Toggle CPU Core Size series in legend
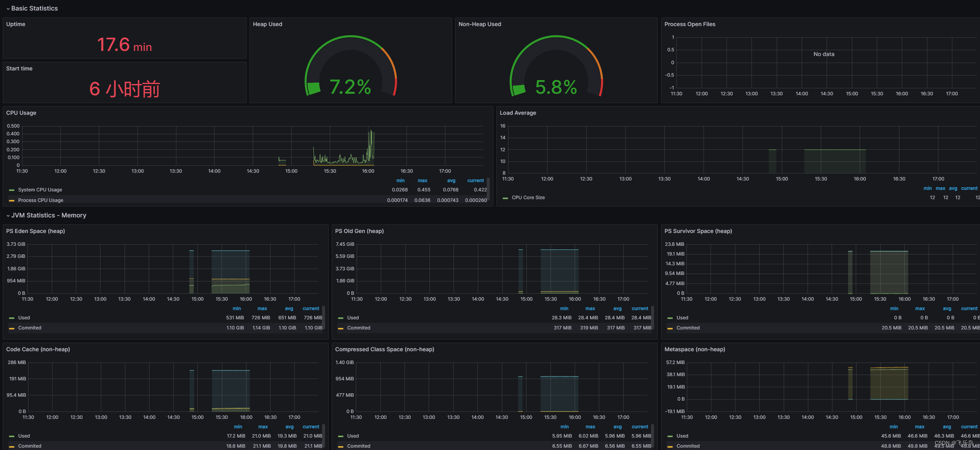The height and width of the screenshot is (450, 980). pos(528,198)
